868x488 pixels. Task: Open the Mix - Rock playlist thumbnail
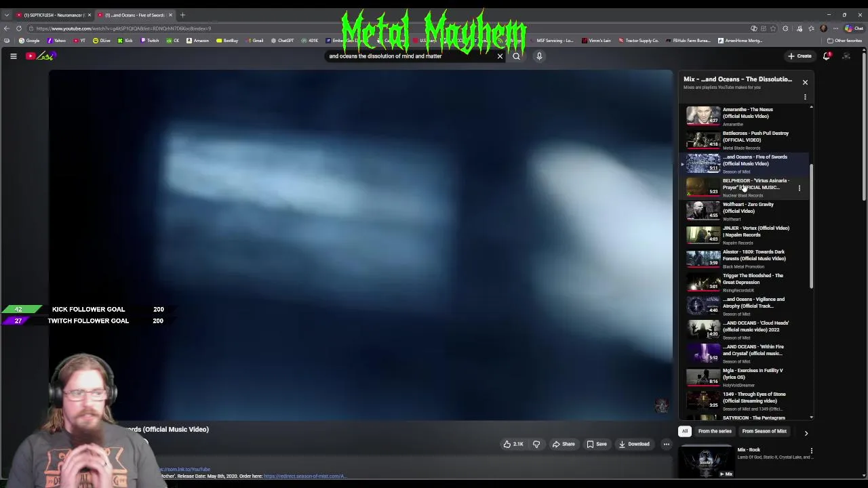[x=706, y=461]
